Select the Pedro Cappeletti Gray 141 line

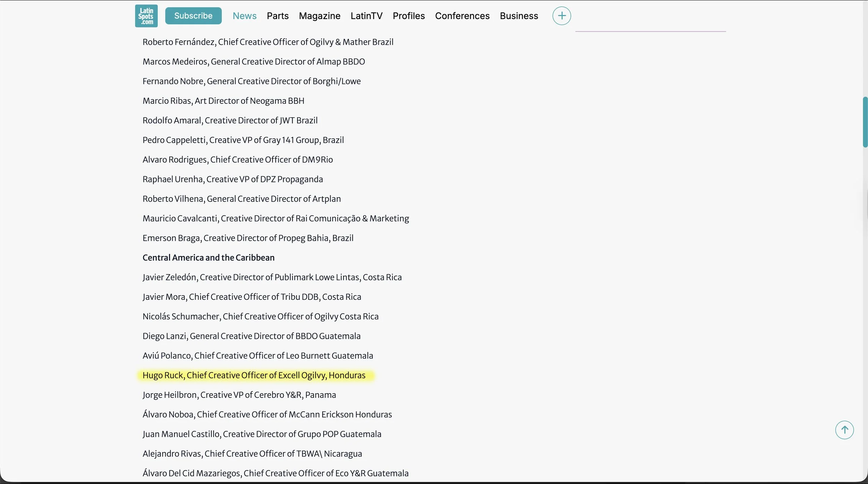coord(243,140)
